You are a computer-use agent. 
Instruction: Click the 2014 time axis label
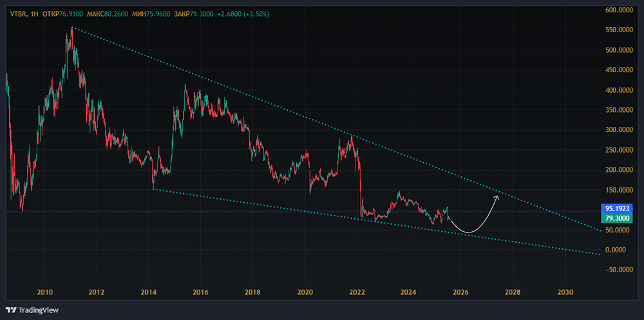149,292
